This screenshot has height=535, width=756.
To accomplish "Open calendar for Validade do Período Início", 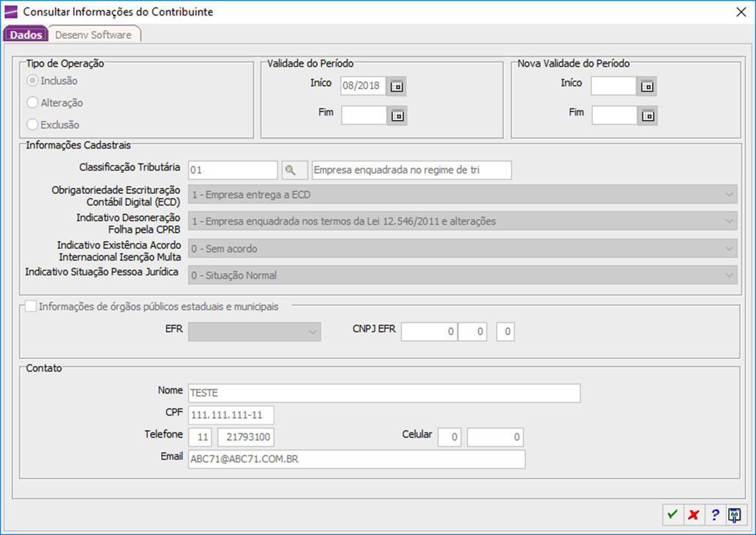I will pyautogui.click(x=397, y=86).
